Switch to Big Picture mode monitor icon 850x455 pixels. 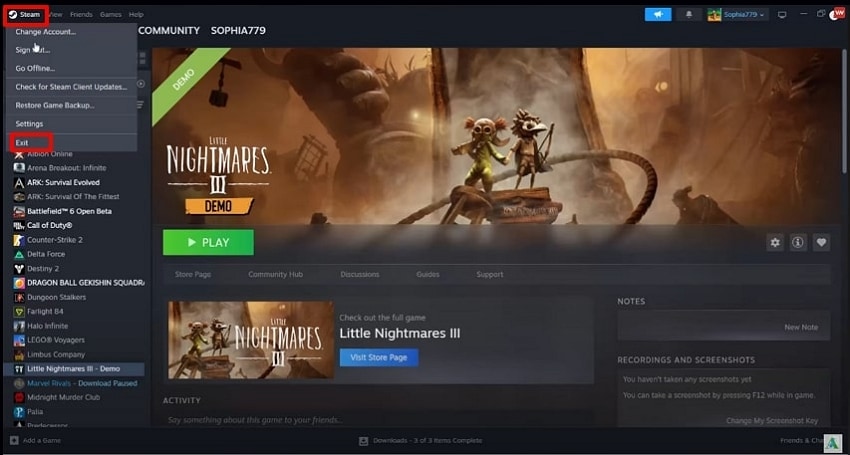point(782,15)
